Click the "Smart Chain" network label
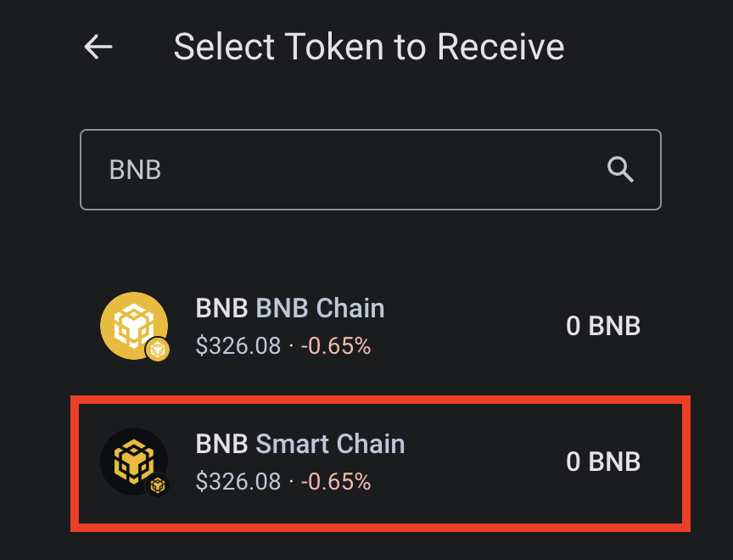Image resolution: width=733 pixels, height=560 pixels. (331, 444)
